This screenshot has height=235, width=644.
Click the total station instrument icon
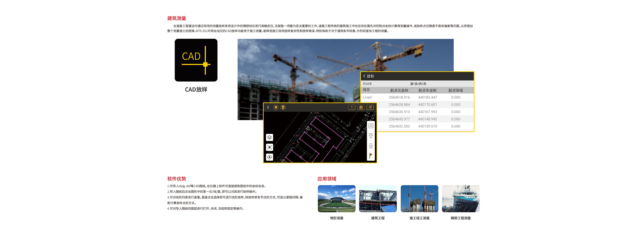(x=361, y=107)
